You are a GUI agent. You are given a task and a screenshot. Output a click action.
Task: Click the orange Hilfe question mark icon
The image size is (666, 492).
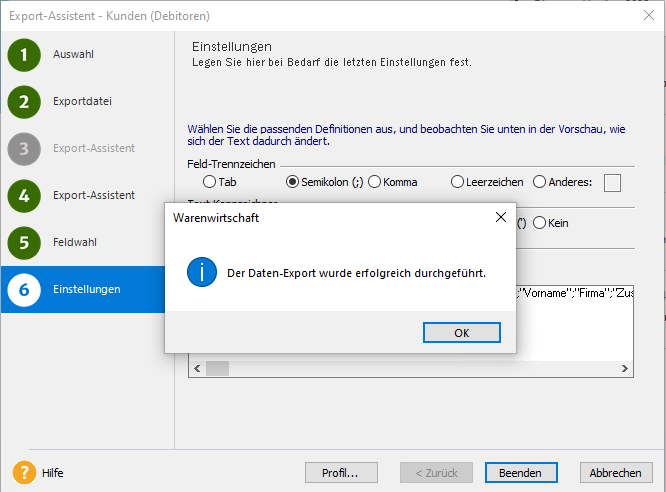coord(24,472)
